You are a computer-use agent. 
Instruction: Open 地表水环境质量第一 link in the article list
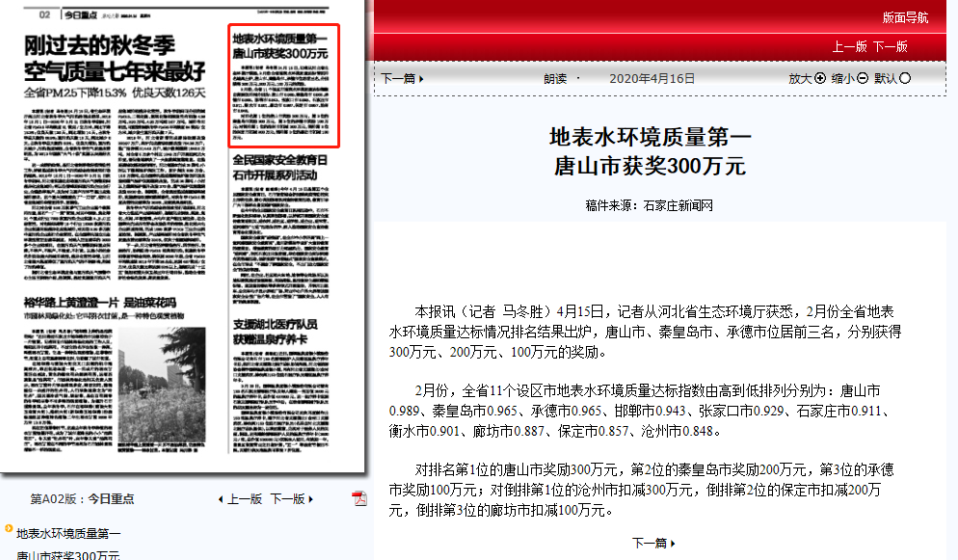[68, 533]
